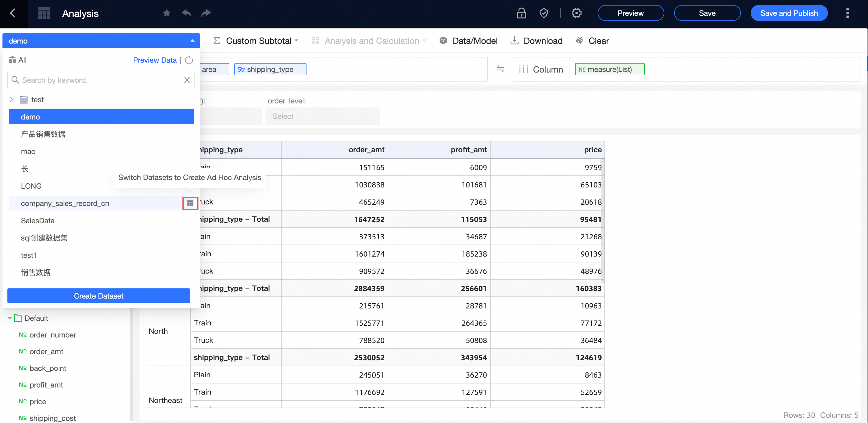Click the refresh icon next to Preview Data
The image size is (868, 423).
tap(188, 60)
